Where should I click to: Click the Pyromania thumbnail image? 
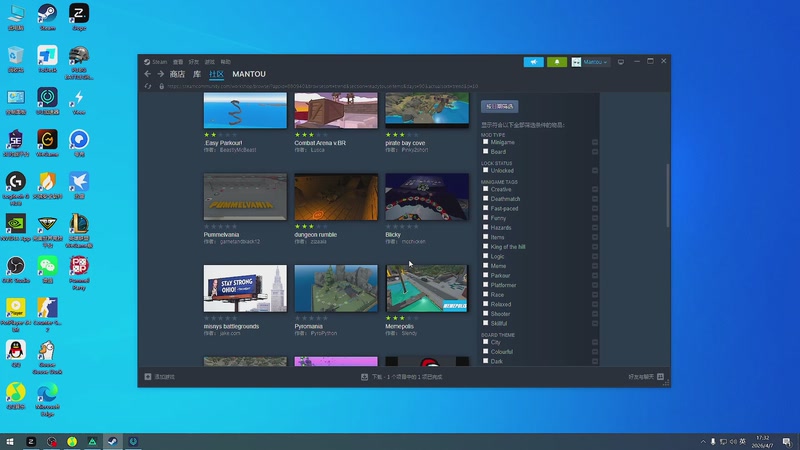coord(336,288)
